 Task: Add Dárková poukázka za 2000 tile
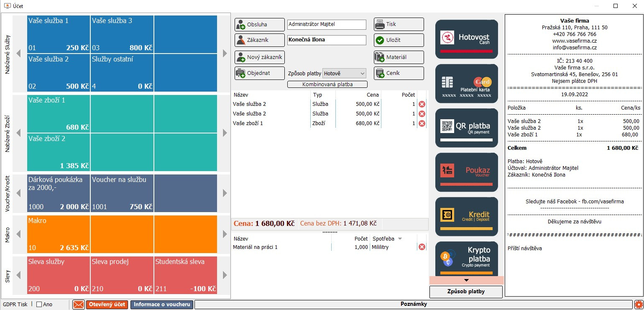[59, 193]
